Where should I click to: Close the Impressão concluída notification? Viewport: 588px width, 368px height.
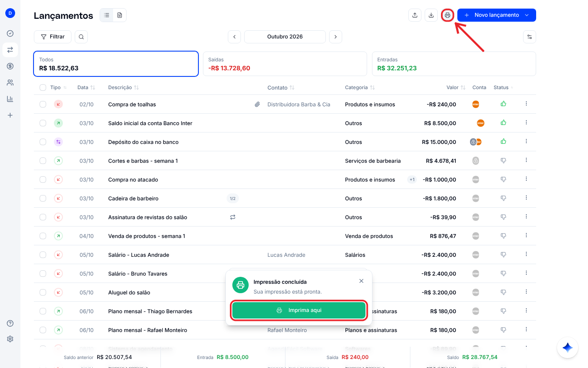click(361, 281)
